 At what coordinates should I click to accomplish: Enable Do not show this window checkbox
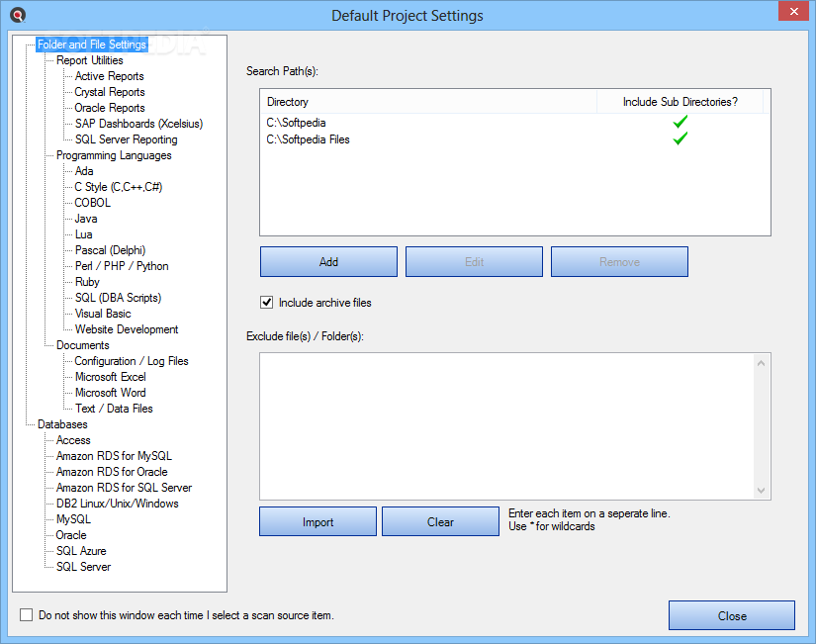coord(26,615)
